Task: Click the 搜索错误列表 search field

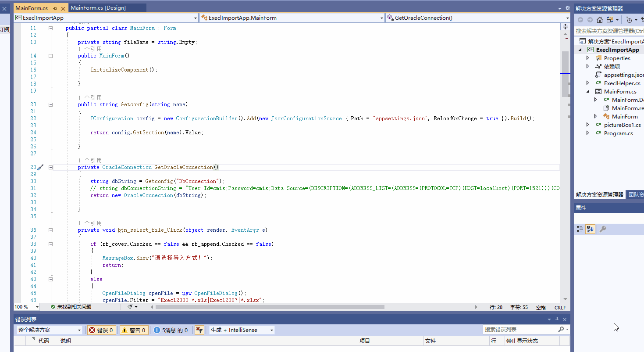Action: tap(520, 330)
